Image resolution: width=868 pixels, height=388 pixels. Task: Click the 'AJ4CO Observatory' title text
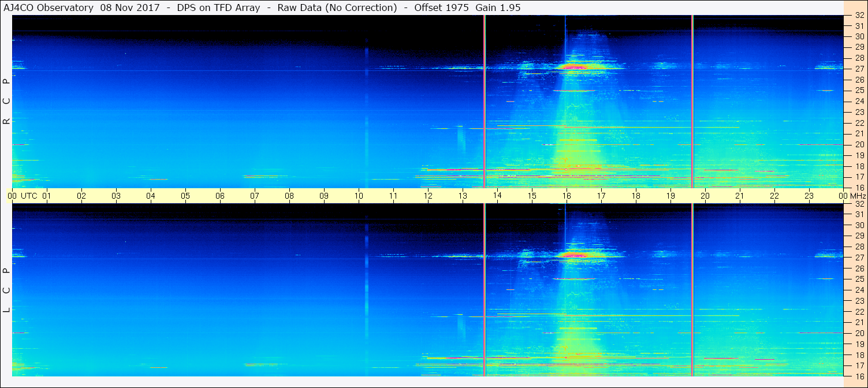[49, 8]
